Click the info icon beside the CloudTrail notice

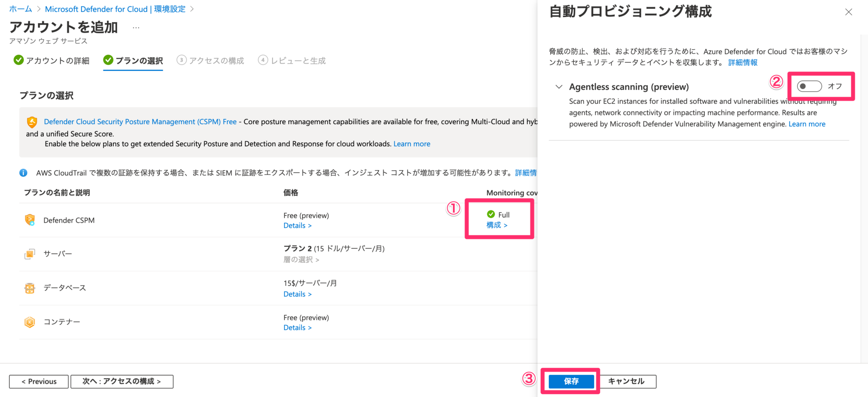point(23,173)
